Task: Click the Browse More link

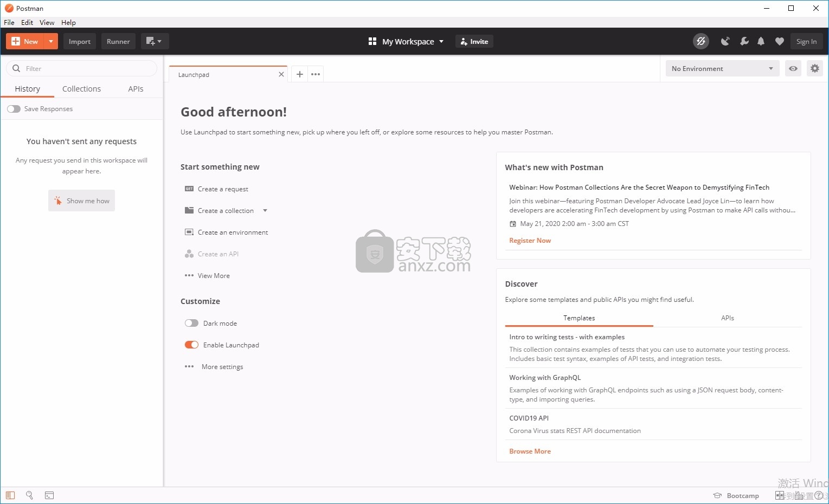Action: click(x=530, y=451)
